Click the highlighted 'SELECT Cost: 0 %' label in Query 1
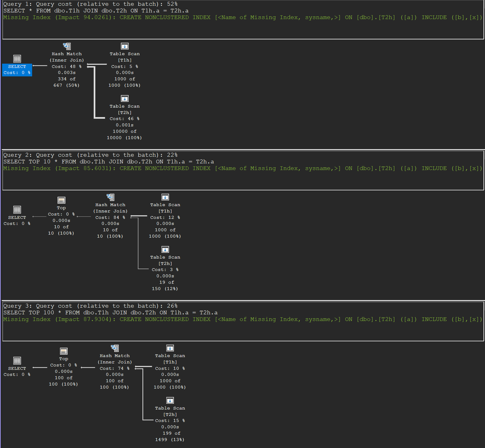Screen dimensions: 485x448 17,70
